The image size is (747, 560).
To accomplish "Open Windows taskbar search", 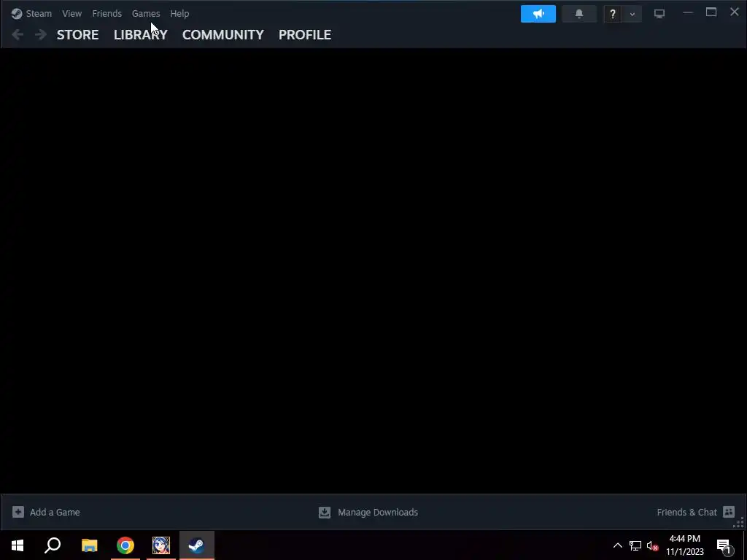I will pyautogui.click(x=53, y=545).
